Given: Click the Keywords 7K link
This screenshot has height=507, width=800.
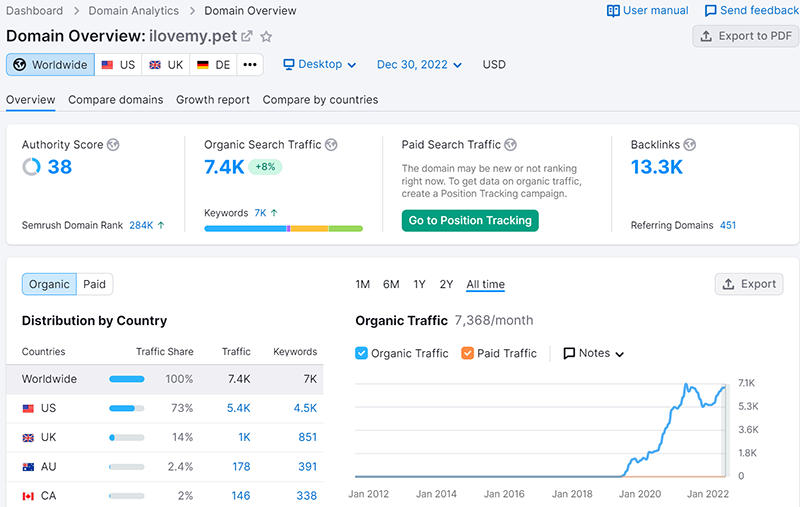Looking at the screenshot, I should tap(260, 213).
